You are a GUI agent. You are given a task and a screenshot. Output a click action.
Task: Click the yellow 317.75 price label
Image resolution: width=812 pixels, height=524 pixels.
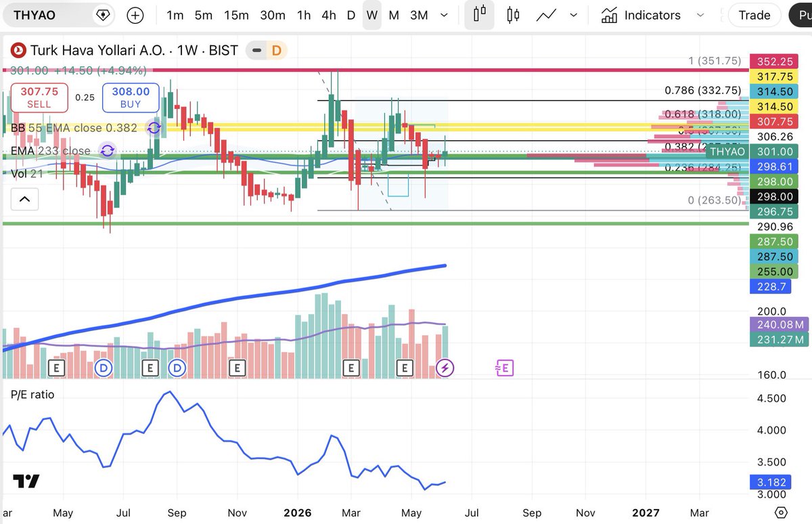coord(775,77)
